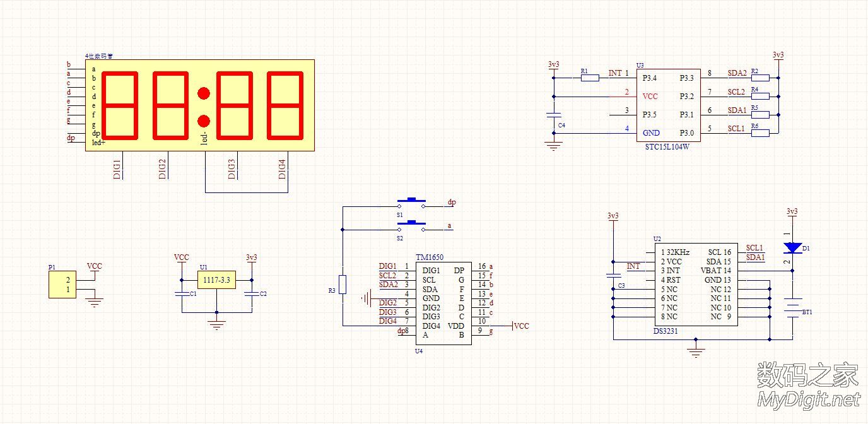Select push button switch S1
This screenshot has width=868, height=424.
tap(411, 203)
